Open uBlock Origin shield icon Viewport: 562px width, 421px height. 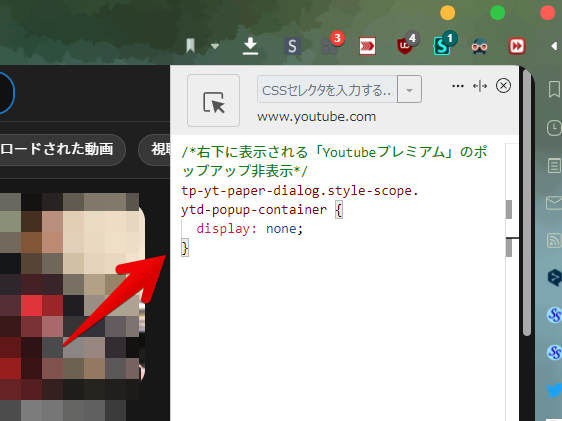407,44
